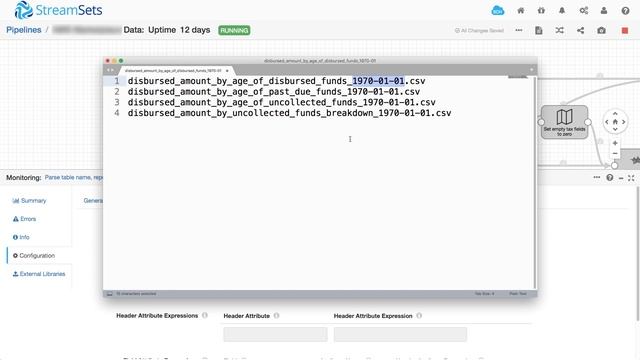Click the StreamSets logo
This screenshot has width=640, height=360.
pos(58,10)
